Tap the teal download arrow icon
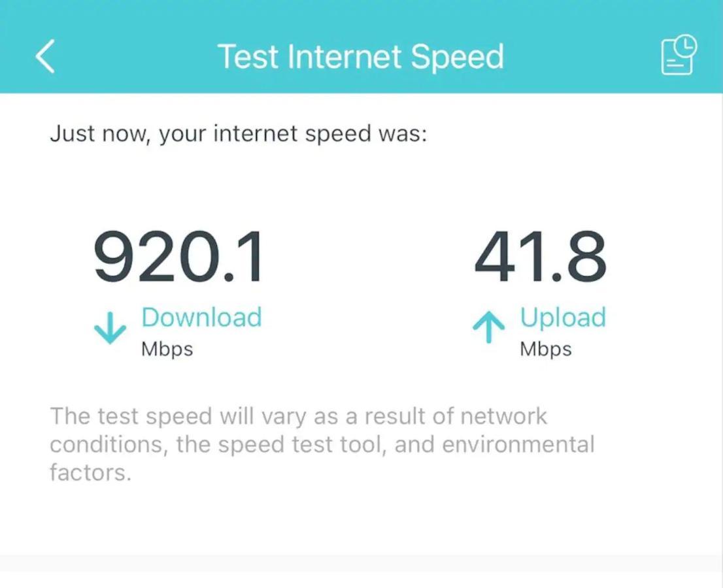Viewport: 723px width, 588px height. pos(110,328)
